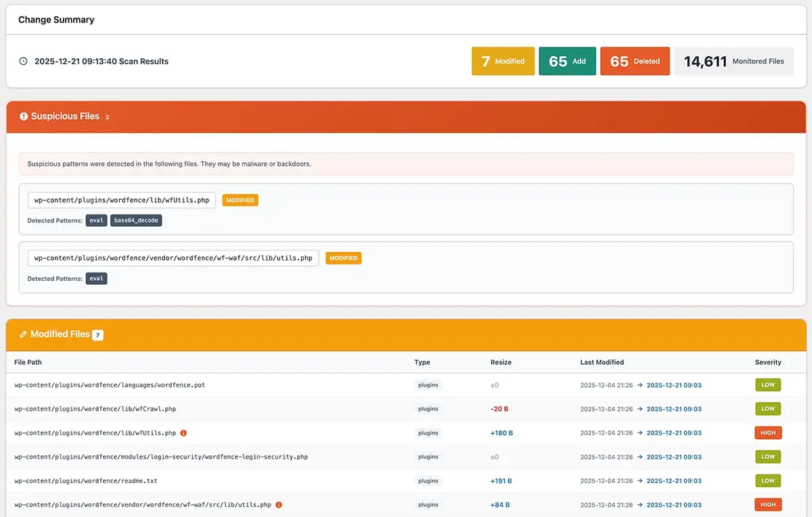Open the wordfence readme.txt file row
The image size is (812, 517).
85,481
